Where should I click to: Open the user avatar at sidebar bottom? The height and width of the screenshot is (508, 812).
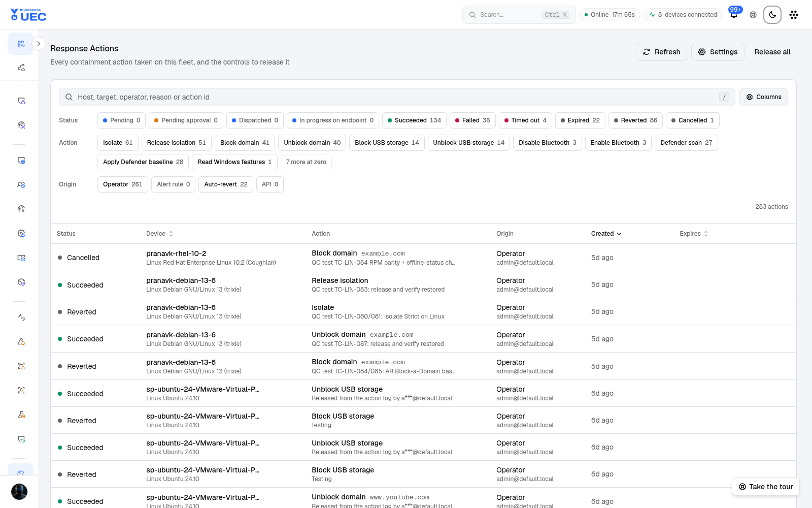point(19,492)
